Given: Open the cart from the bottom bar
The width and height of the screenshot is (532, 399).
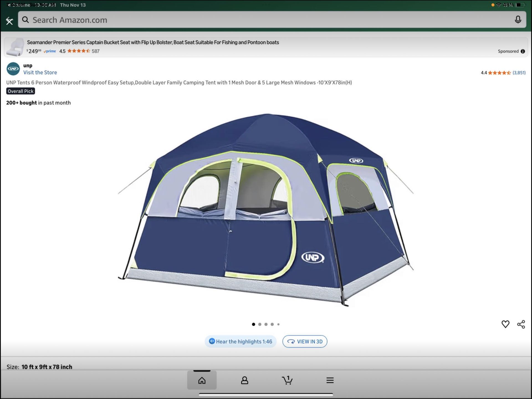Looking at the screenshot, I should pos(288,380).
